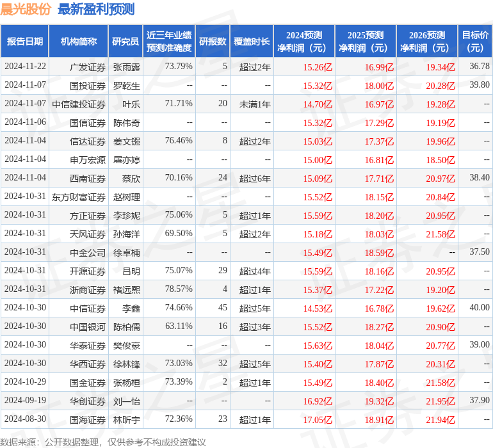Click the 目标价 column header
This screenshot has width=493, height=448.
(475, 41)
